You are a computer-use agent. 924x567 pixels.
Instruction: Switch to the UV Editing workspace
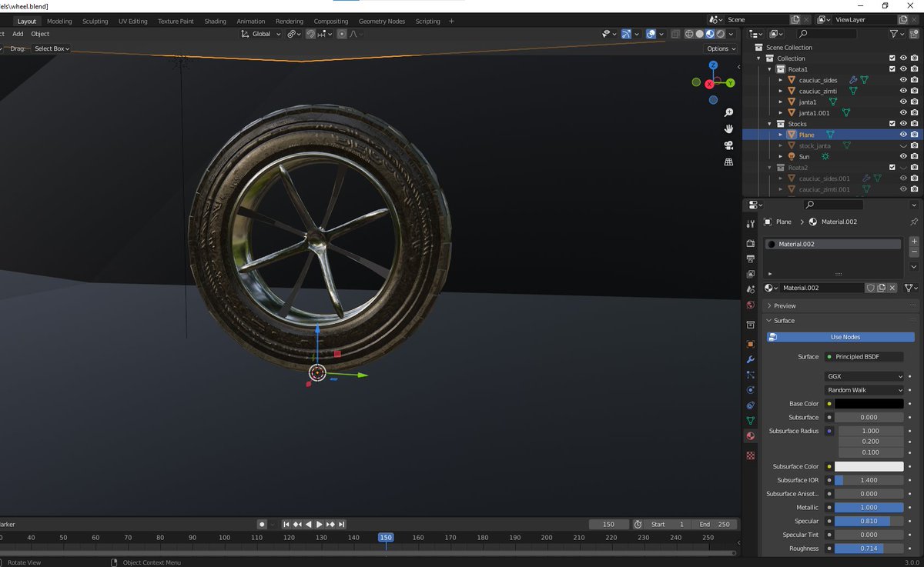click(x=132, y=22)
